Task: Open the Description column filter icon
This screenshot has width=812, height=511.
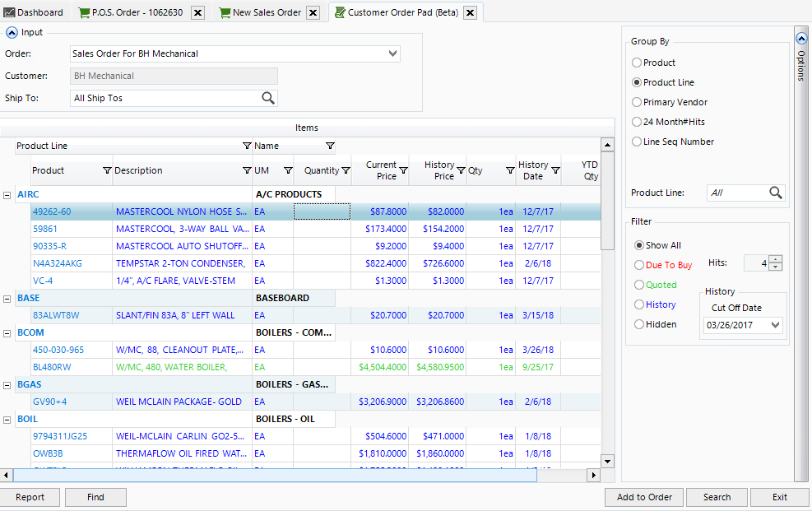Action: (x=247, y=170)
